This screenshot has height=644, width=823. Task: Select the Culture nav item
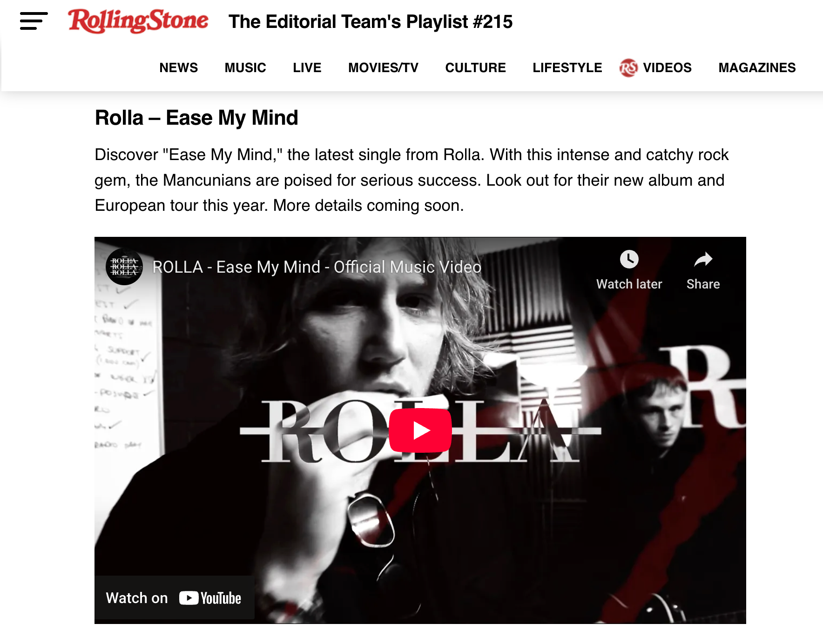[x=476, y=68]
